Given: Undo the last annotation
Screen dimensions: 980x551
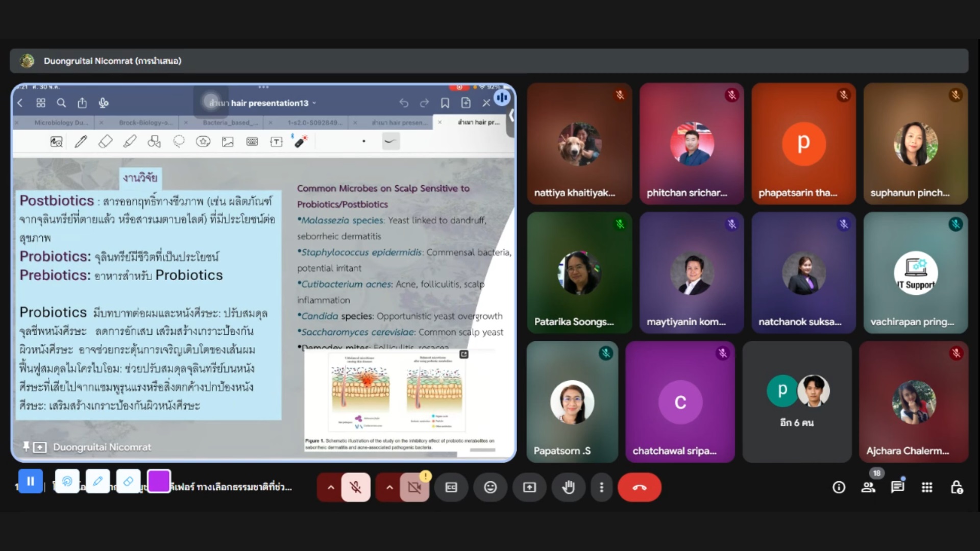Looking at the screenshot, I should [404, 103].
